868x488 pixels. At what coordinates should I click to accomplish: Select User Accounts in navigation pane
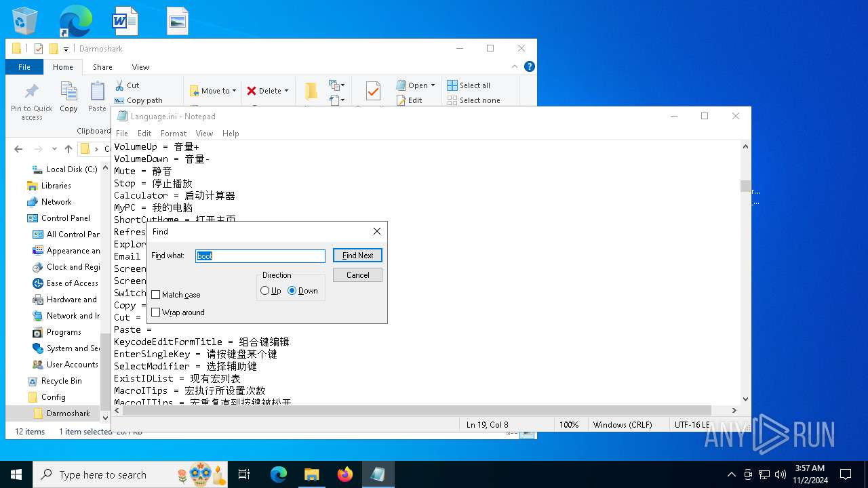[x=72, y=365]
